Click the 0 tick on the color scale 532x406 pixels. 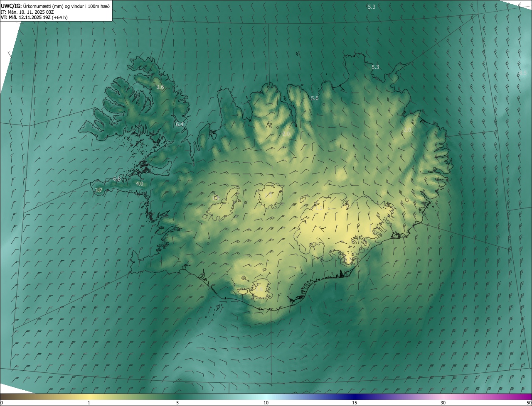point(2,403)
